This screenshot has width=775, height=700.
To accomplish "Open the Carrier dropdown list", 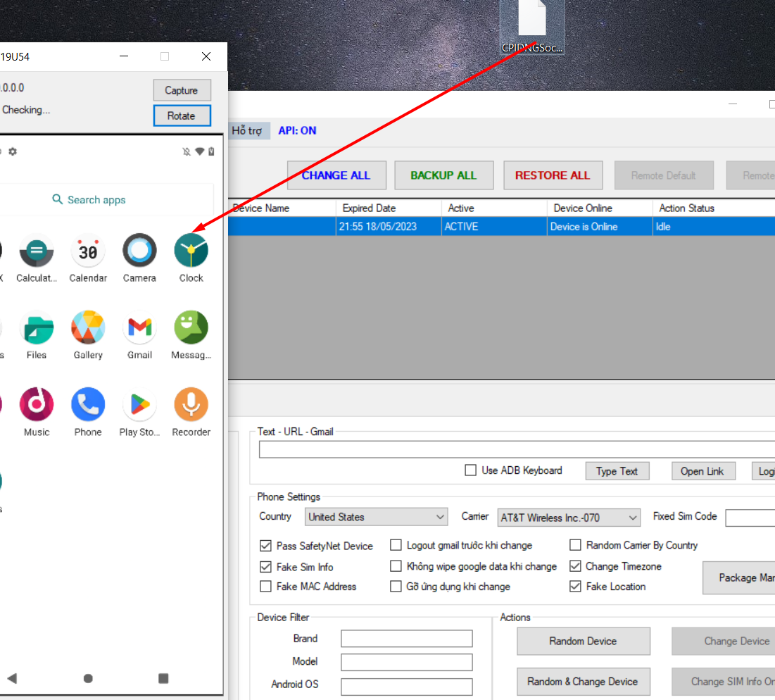I will tap(569, 518).
